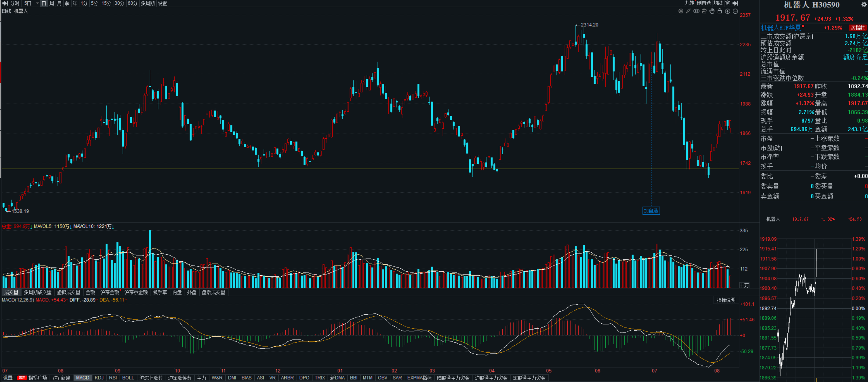Open the toolbox icon above chart
The image size is (868, 382).
coord(704,11)
